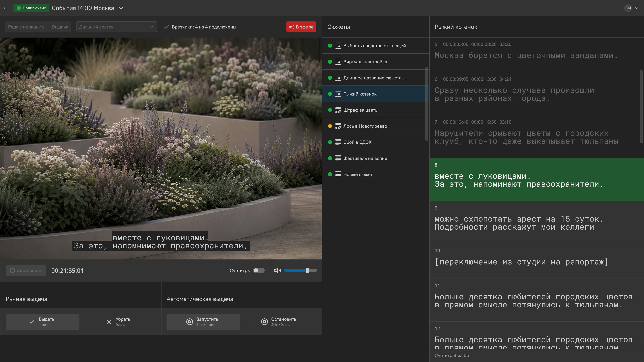Click the Сюжеты list scrollbar
644x362 pixels.
[426, 104]
